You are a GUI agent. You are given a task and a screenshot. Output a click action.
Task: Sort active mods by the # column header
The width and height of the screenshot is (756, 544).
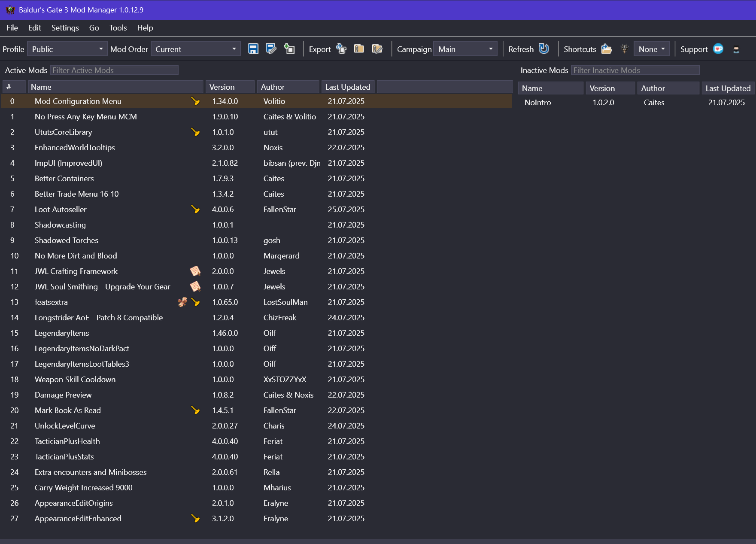coord(14,87)
